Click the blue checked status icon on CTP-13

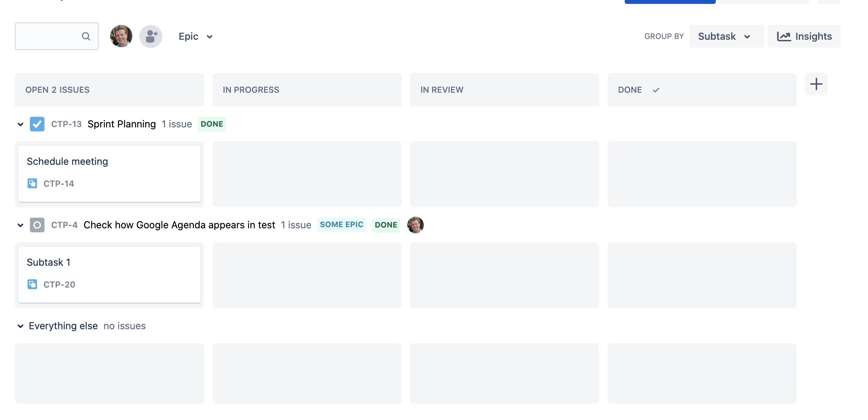click(x=37, y=124)
